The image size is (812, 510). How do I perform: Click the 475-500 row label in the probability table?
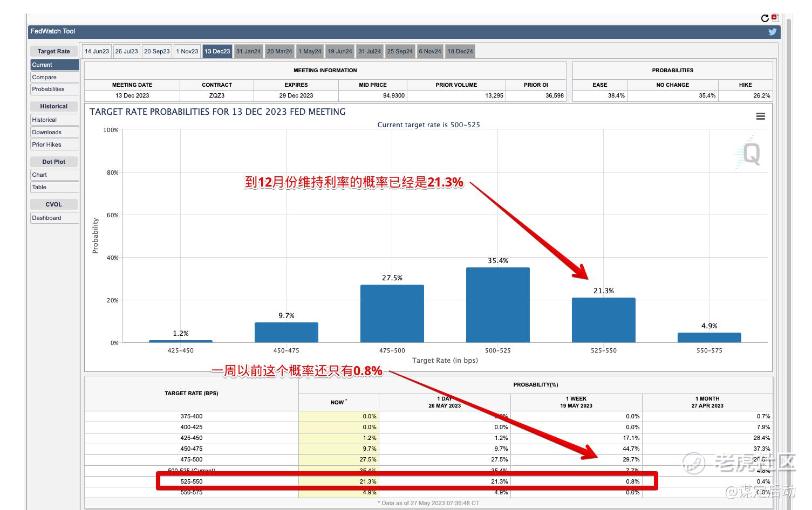[x=192, y=459]
